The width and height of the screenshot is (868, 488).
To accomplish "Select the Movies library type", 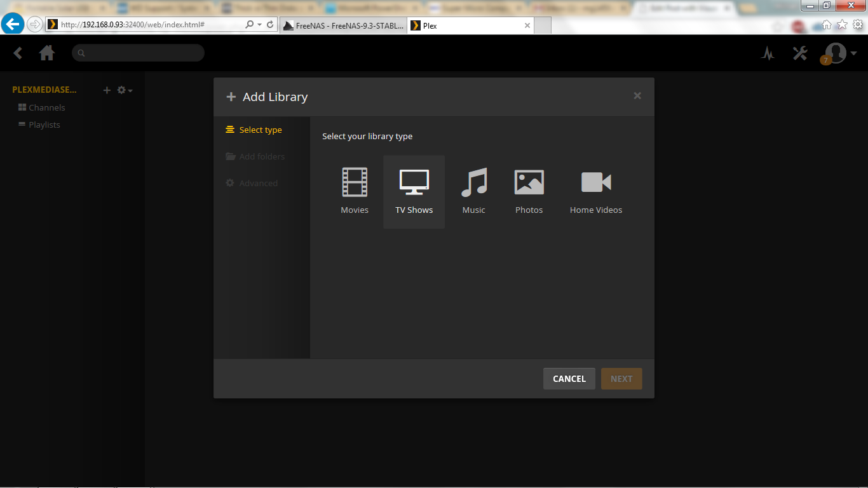I will pyautogui.click(x=354, y=191).
